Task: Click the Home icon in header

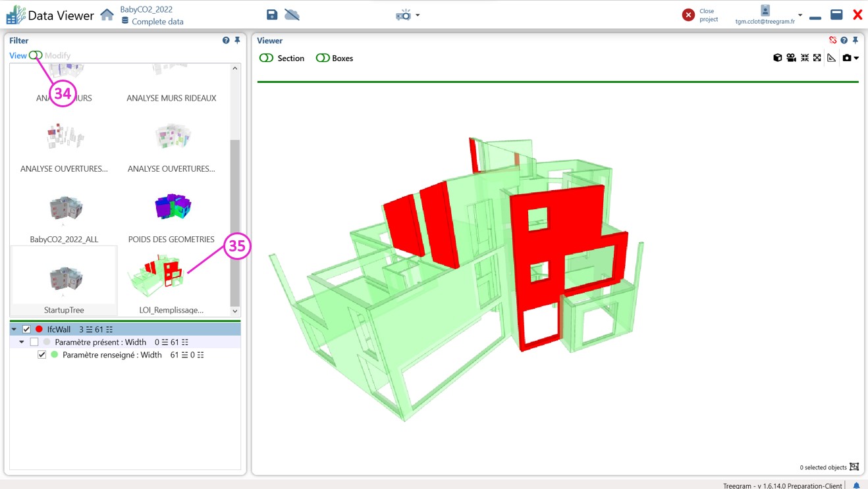Action: click(x=107, y=14)
